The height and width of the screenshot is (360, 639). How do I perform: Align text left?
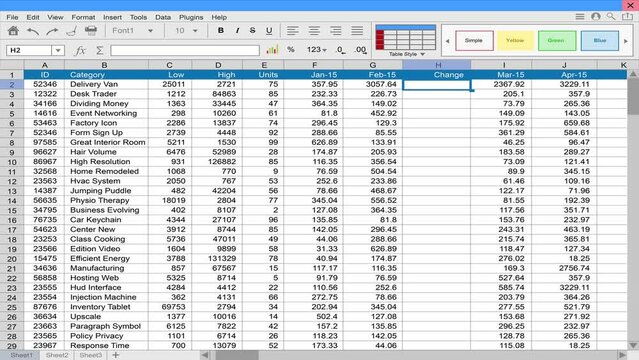(x=293, y=31)
